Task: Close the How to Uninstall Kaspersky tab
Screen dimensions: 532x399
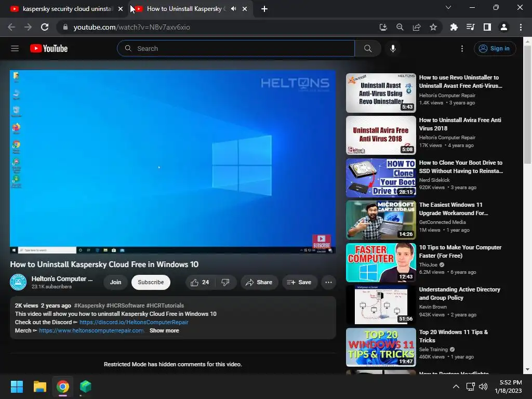Action: (245, 9)
